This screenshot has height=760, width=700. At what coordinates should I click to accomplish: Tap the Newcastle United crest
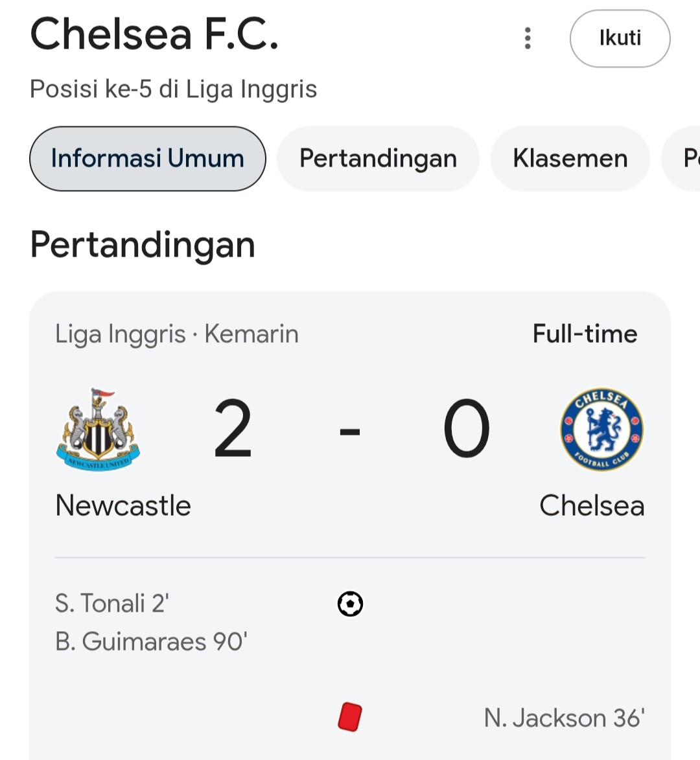(x=99, y=430)
